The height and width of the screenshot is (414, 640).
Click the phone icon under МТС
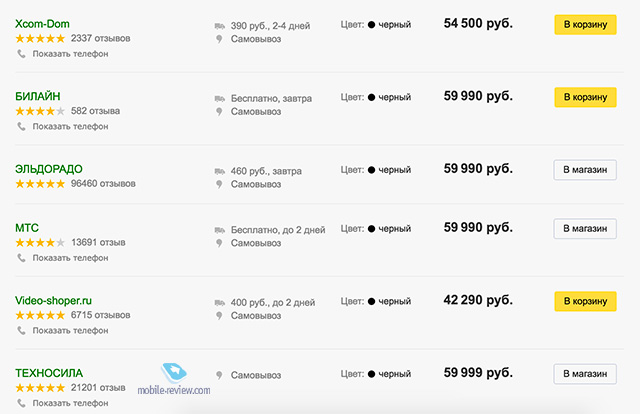coord(21,258)
